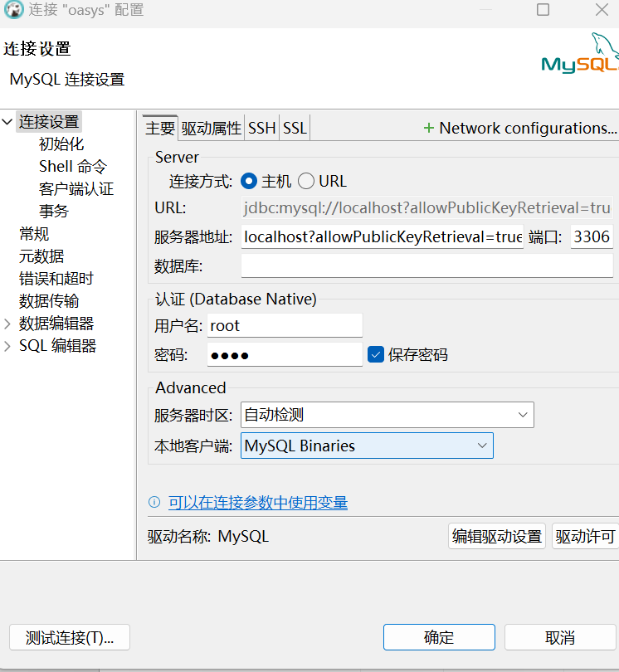619x672 pixels.
Task: Open the 可以在连接参数中使用变量 link
Action: pos(257,502)
